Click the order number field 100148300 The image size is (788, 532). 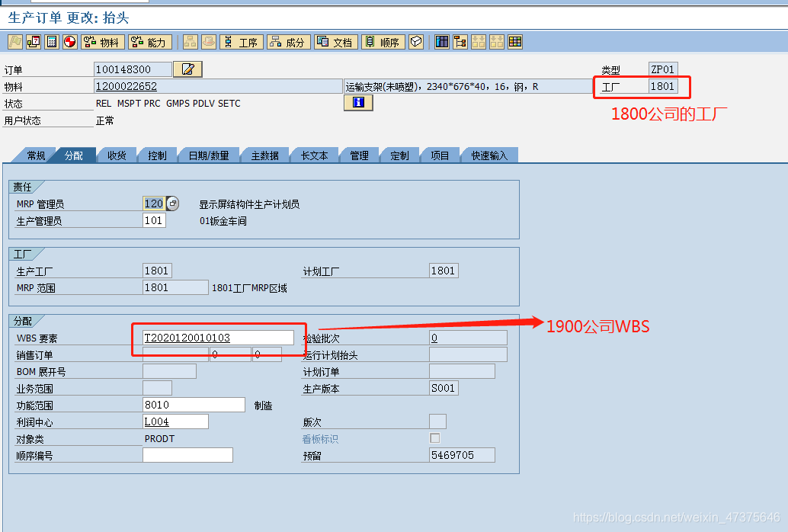pyautogui.click(x=133, y=69)
